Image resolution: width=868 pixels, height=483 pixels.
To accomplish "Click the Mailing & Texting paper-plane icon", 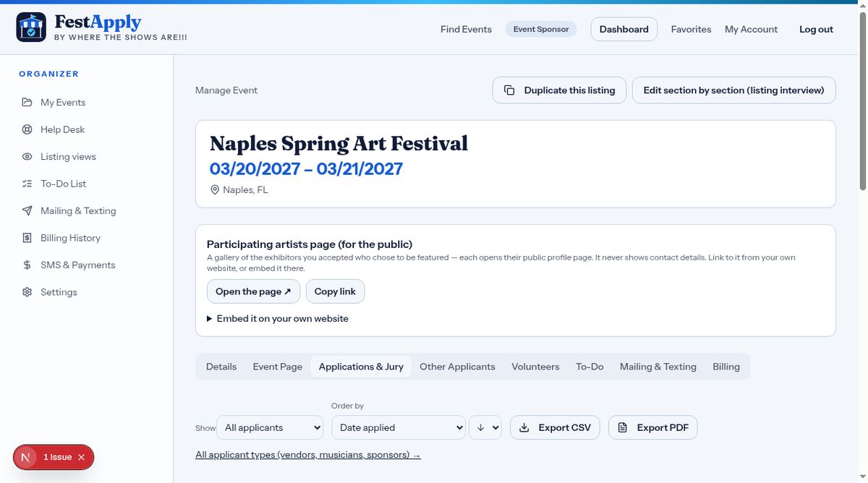I will [27, 211].
